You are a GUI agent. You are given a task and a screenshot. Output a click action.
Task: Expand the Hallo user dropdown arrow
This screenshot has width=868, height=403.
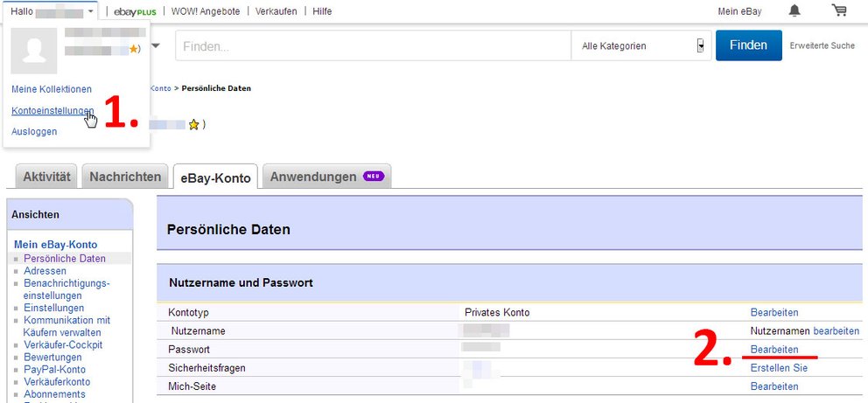tap(91, 11)
